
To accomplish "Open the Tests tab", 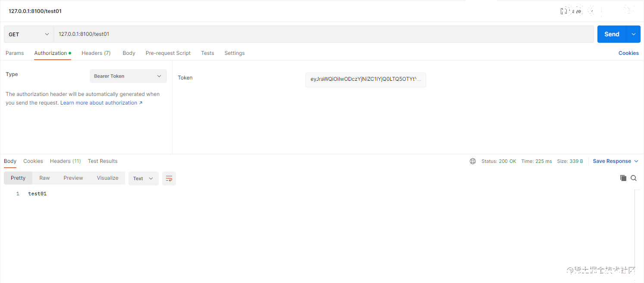I will coord(207,53).
